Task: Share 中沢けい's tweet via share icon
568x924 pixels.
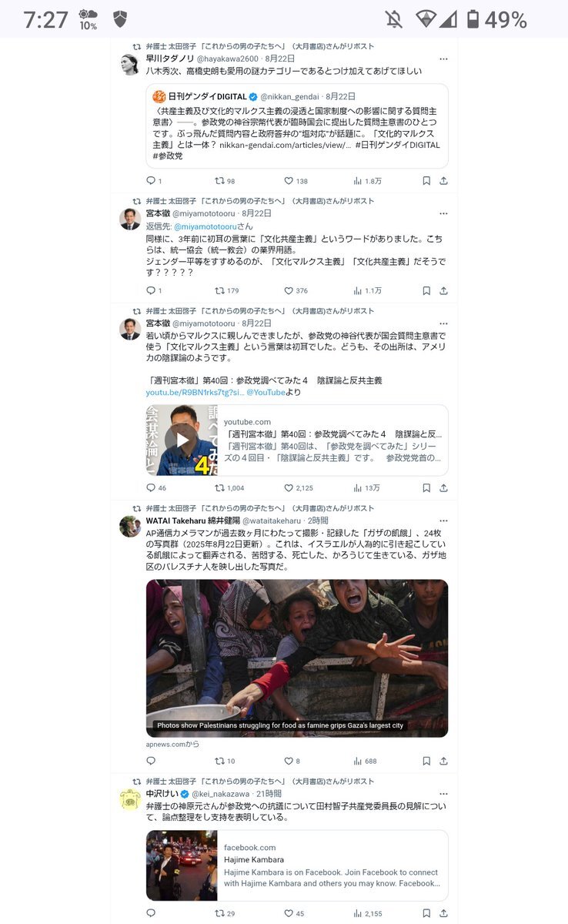Action: coord(443,913)
